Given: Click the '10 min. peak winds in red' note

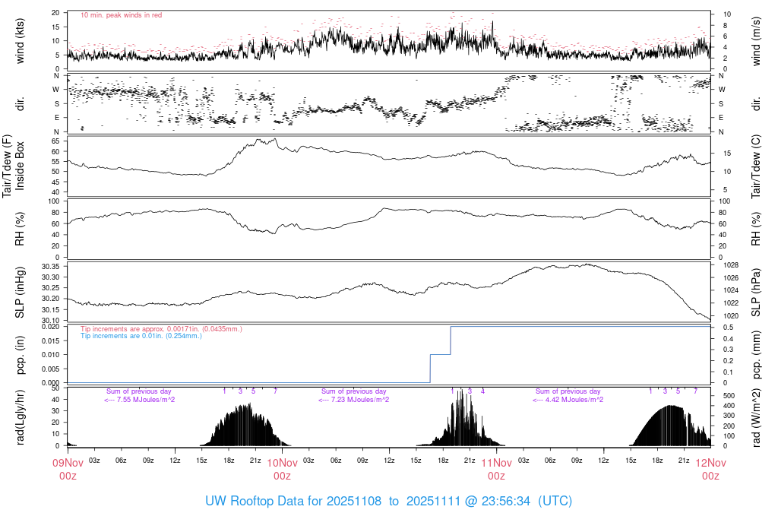Looking at the screenshot, I should pyautogui.click(x=121, y=15).
